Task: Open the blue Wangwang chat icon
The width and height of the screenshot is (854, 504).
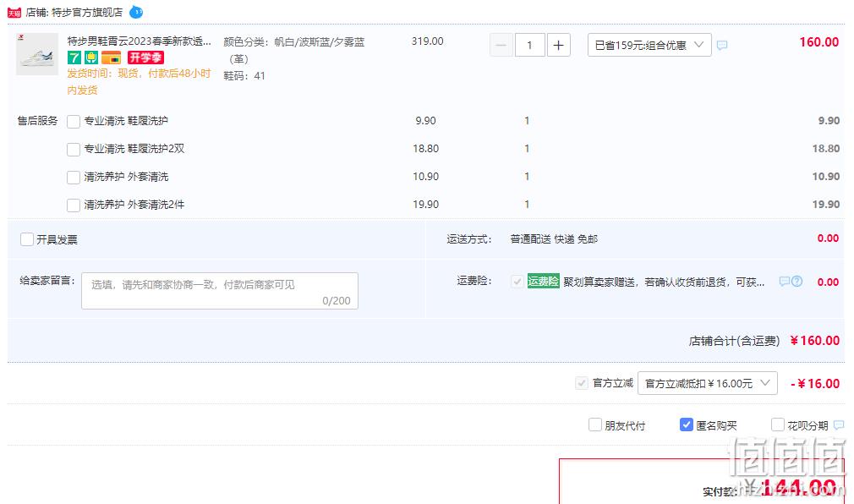Action: point(136,12)
